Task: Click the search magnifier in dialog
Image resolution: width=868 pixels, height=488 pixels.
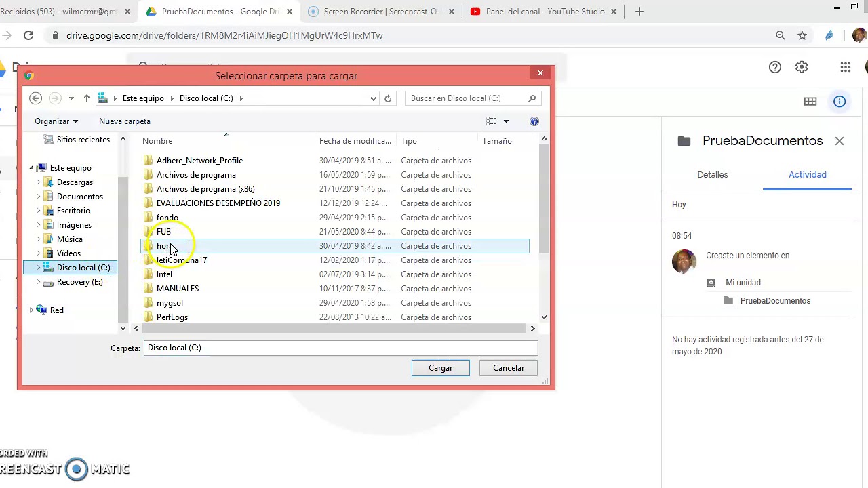Action: click(x=532, y=98)
